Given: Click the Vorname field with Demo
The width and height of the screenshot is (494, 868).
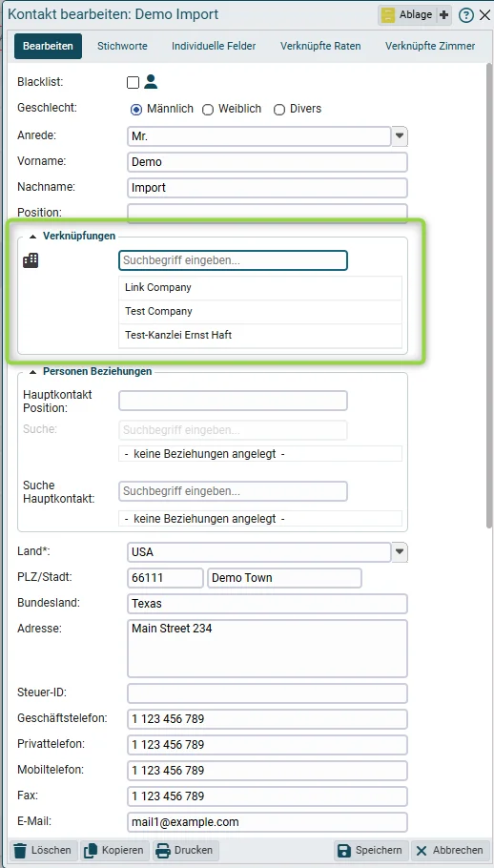Looking at the screenshot, I should click(x=267, y=162).
